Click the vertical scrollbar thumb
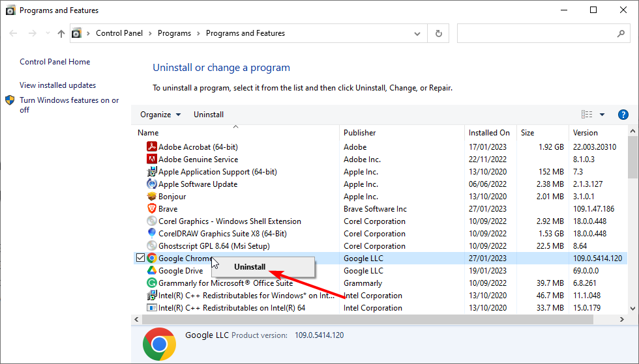 (x=632, y=157)
